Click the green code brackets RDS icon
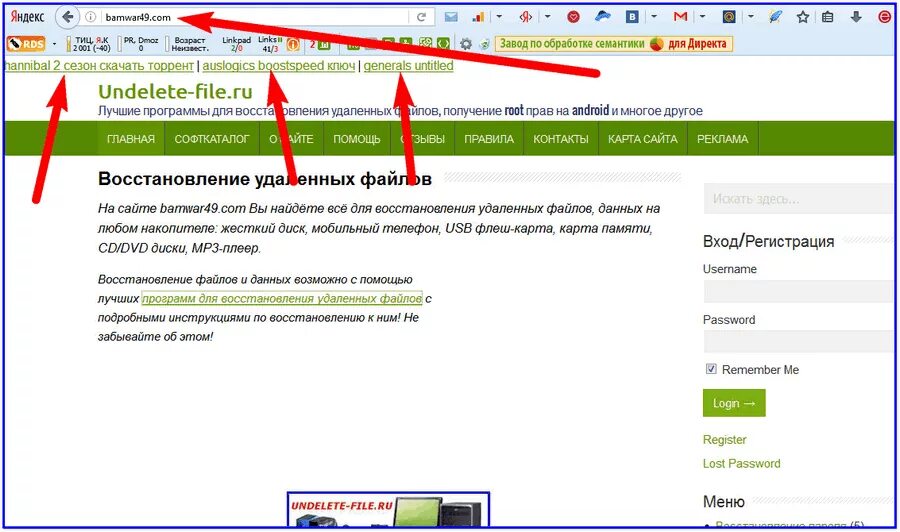 [443, 43]
